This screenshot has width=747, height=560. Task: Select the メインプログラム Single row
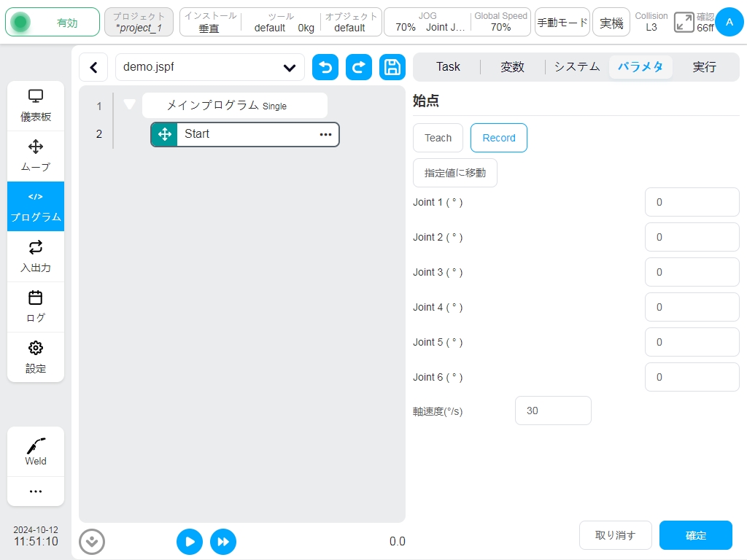click(x=235, y=105)
